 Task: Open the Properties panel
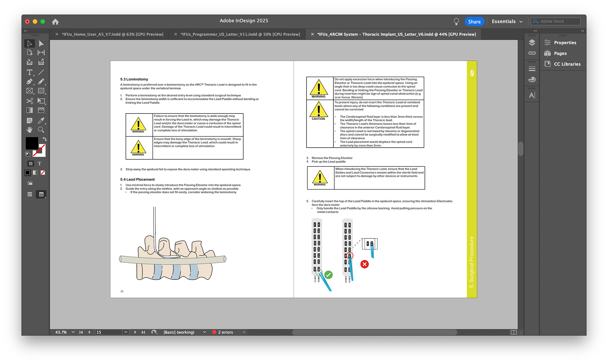(x=560, y=42)
